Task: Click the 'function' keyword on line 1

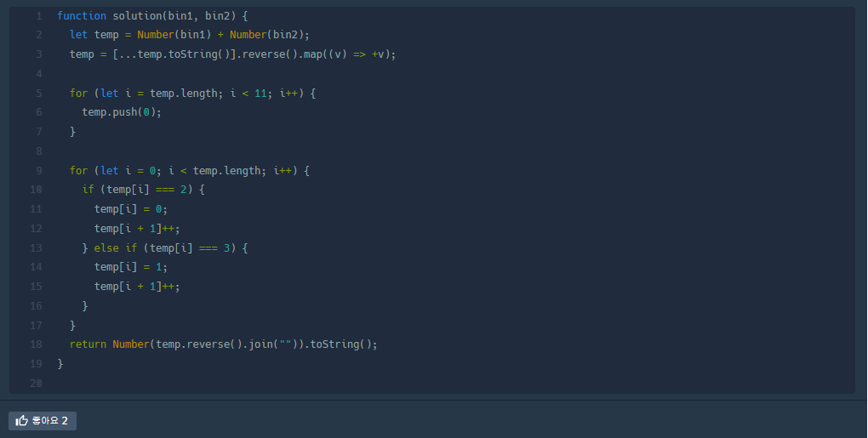Action: point(82,16)
